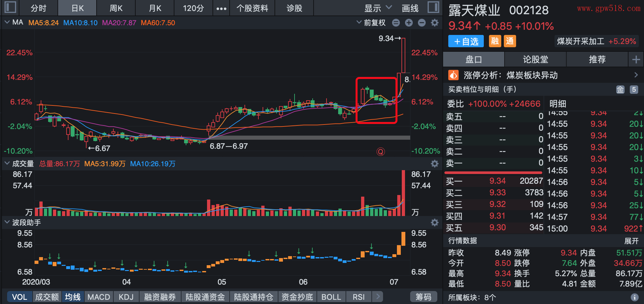644x304 pixels.
Task: Click the right sidebar layout icon
Action: (433, 7)
